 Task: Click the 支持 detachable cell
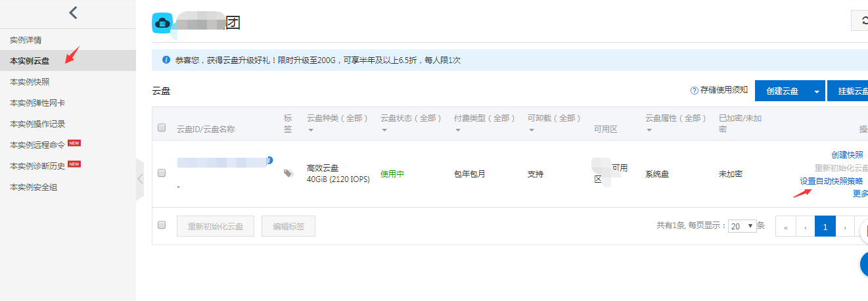click(536, 174)
